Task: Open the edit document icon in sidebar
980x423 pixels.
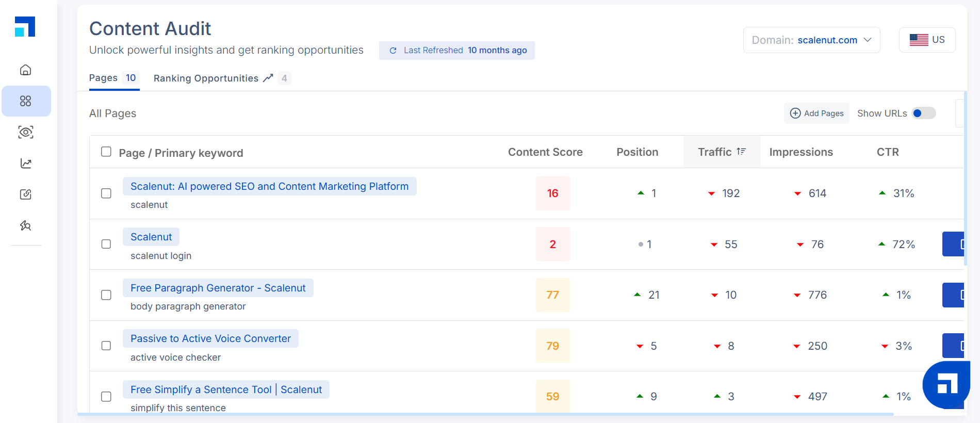Action: coord(26,194)
